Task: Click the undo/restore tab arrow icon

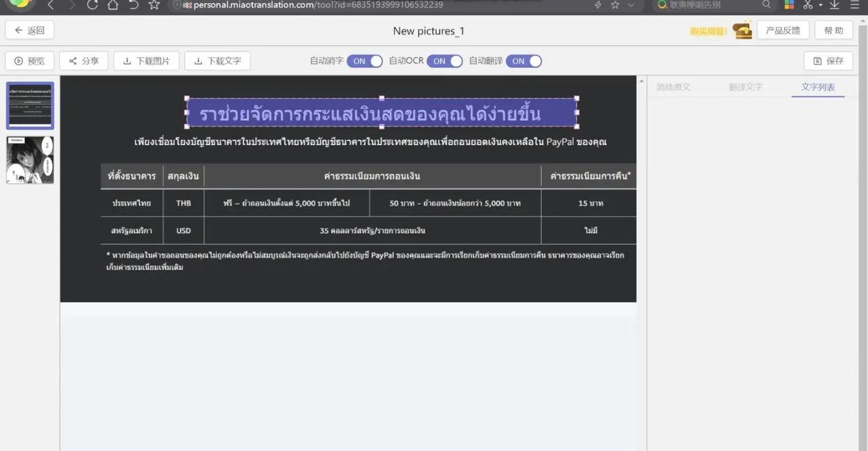Action: tap(133, 5)
